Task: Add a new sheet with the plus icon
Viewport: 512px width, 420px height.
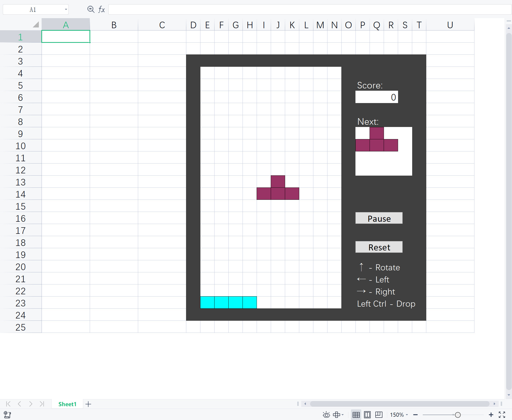Action: click(x=88, y=404)
